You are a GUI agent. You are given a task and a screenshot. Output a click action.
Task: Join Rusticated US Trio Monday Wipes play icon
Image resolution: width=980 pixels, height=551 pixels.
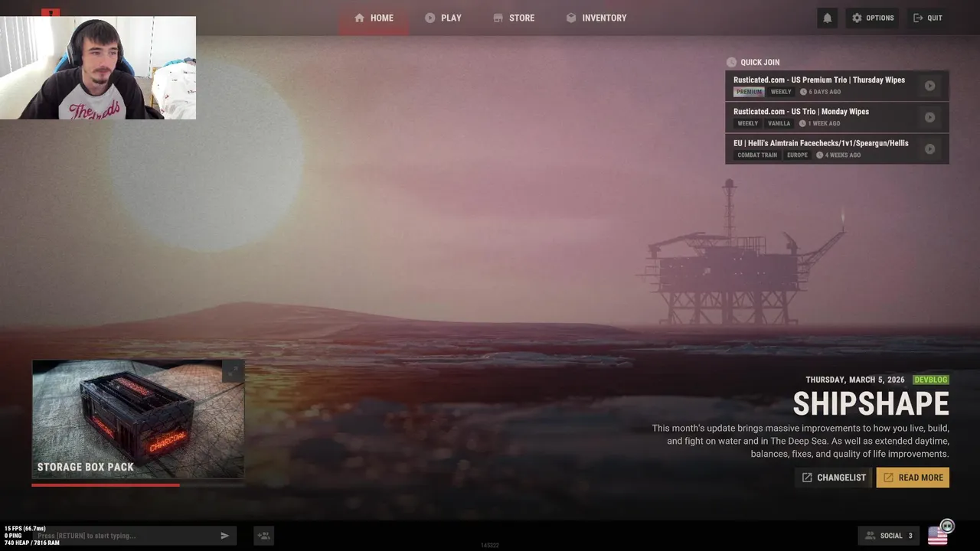pyautogui.click(x=929, y=117)
